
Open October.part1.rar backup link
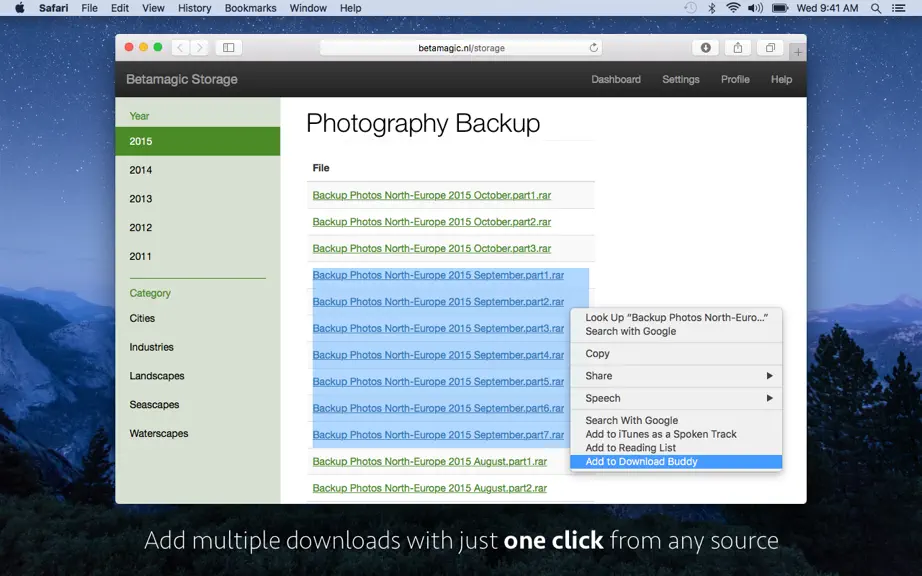point(432,195)
